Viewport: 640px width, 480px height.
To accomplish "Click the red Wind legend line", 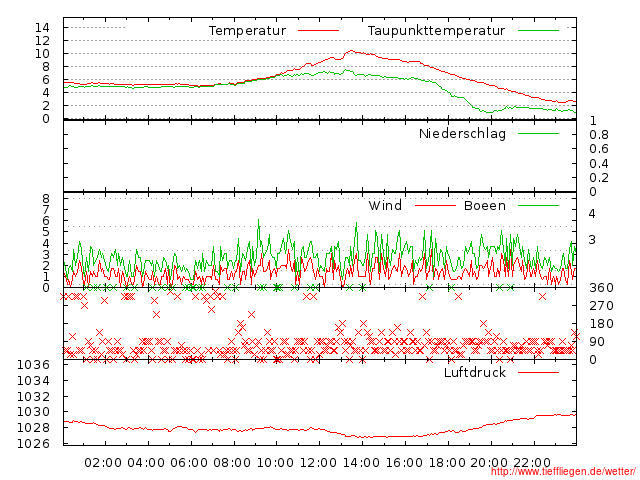I will [x=435, y=205].
